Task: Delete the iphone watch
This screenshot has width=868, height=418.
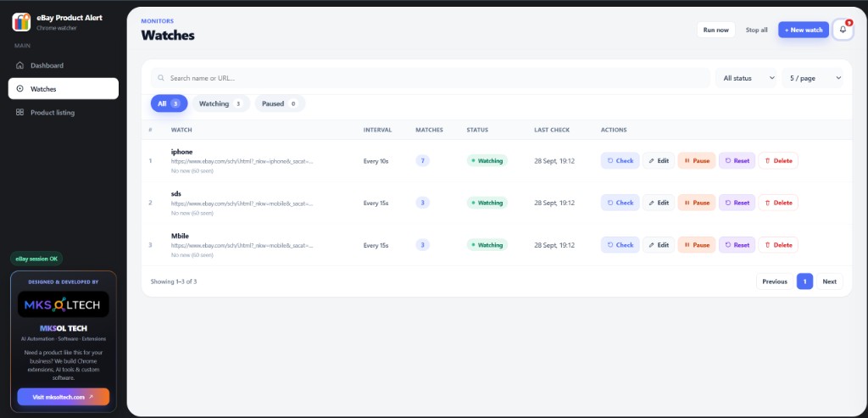Action: 778,160
